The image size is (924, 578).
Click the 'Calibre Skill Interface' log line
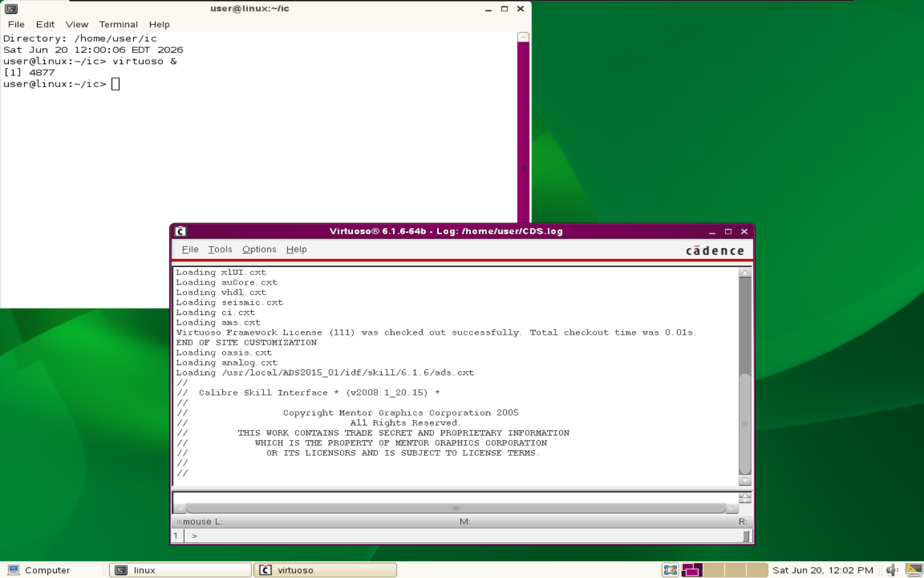[x=308, y=393]
